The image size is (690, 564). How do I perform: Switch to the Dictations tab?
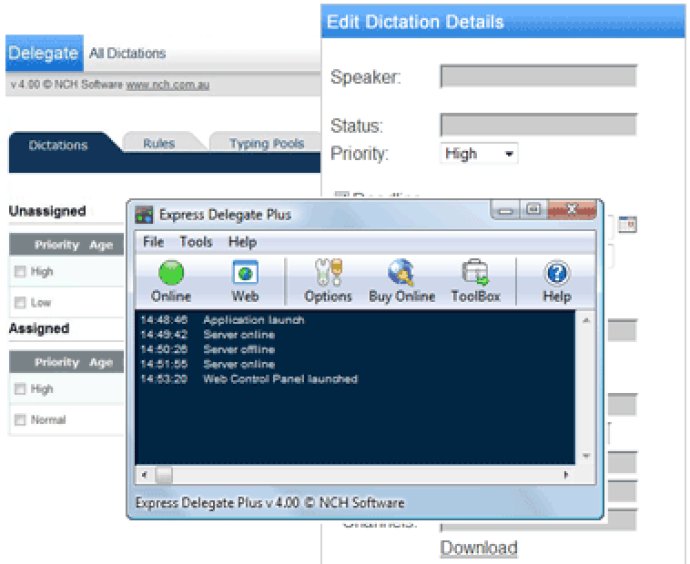[x=58, y=145]
